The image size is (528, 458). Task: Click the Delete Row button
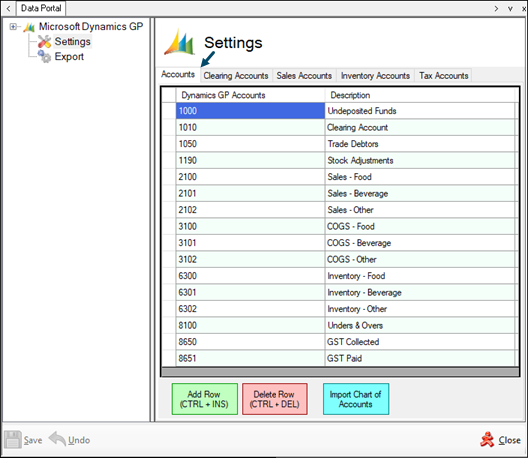[275, 399]
